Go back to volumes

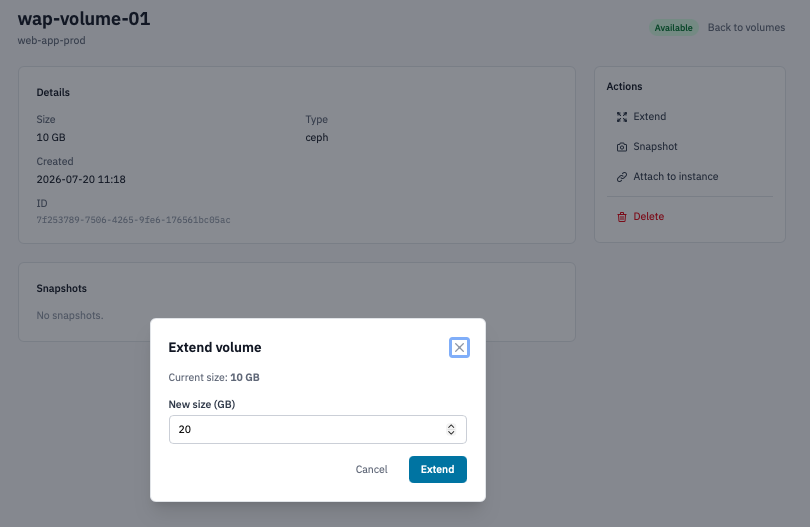[x=746, y=27]
